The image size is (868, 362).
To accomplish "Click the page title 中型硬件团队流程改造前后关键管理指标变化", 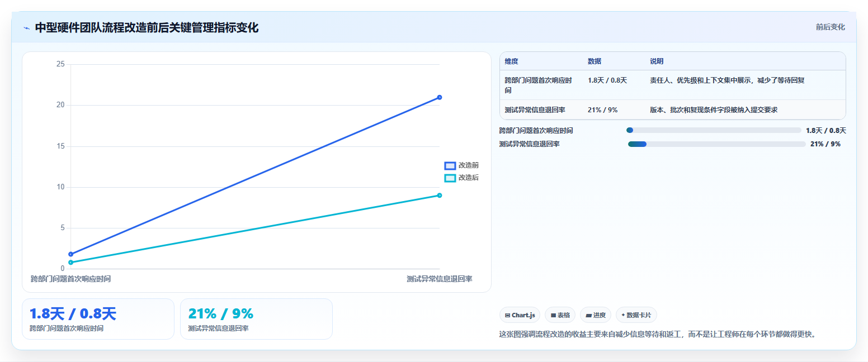I will pos(147,28).
